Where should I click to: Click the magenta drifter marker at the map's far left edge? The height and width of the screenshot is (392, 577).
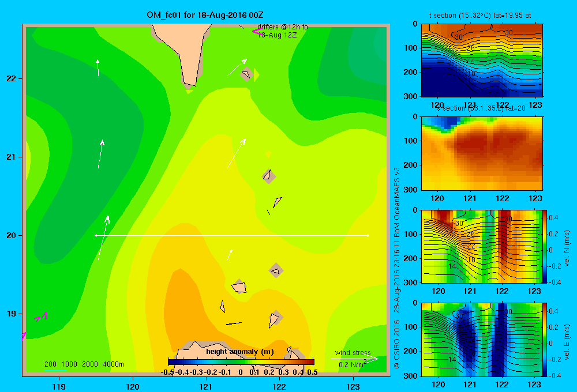point(24,336)
